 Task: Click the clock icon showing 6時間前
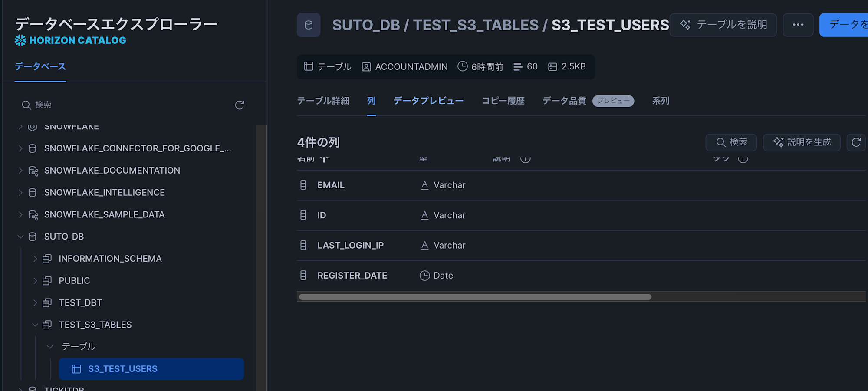click(462, 66)
